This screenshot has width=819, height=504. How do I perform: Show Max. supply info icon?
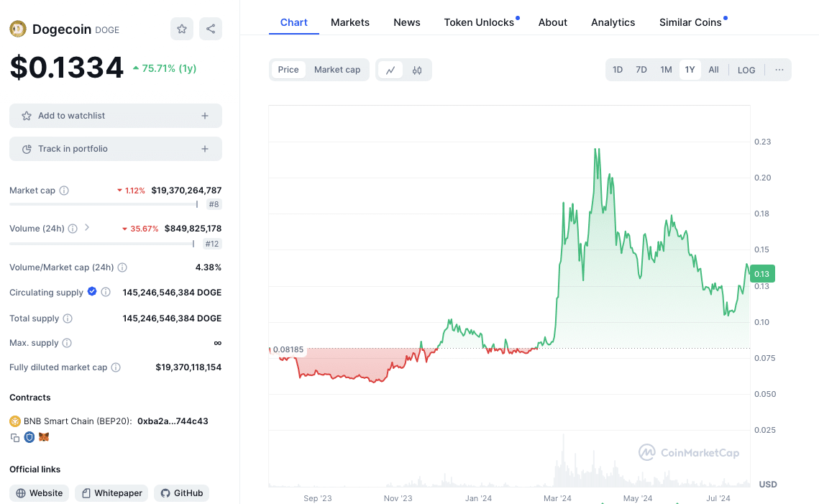(x=67, y=343)
